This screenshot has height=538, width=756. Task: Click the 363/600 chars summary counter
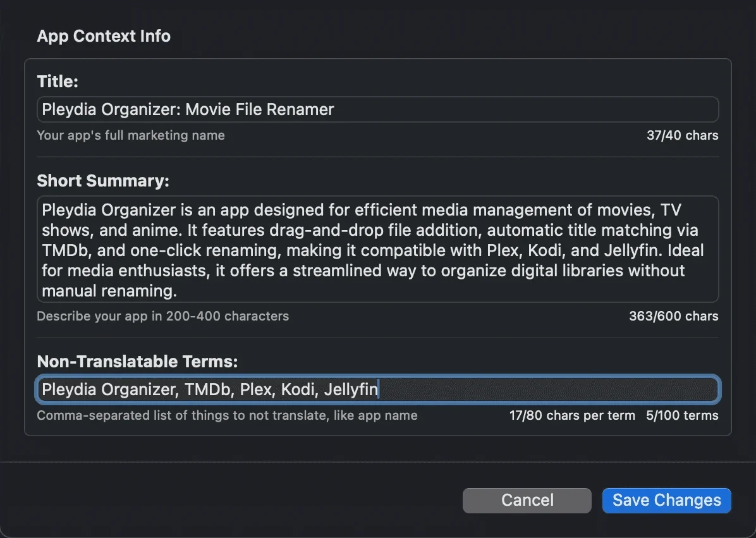tap(673, 316)
